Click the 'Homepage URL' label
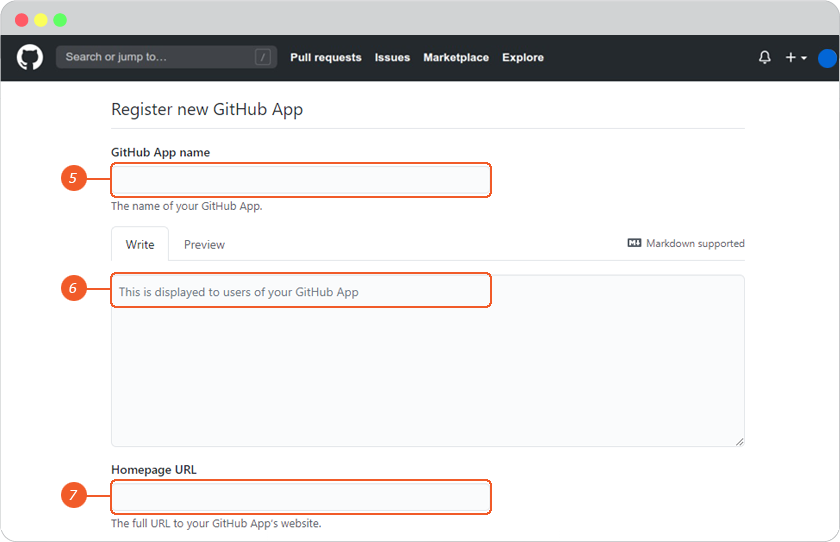 (154, 470)
